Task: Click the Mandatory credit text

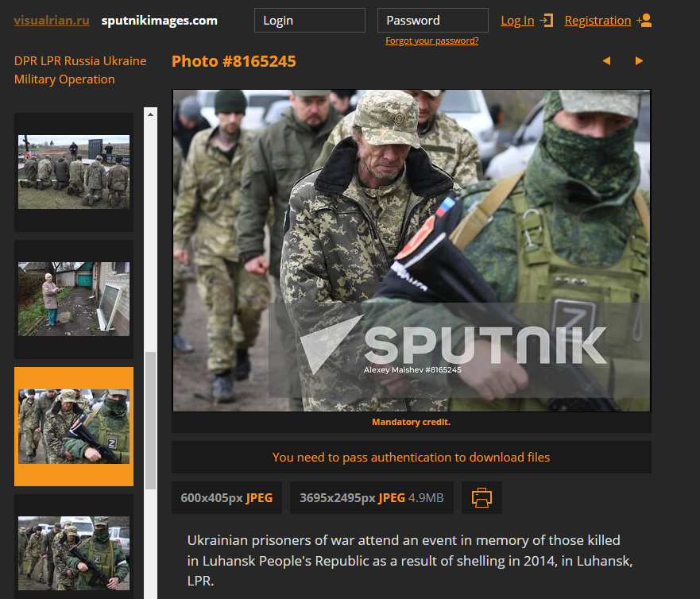Action: (411, 423)
